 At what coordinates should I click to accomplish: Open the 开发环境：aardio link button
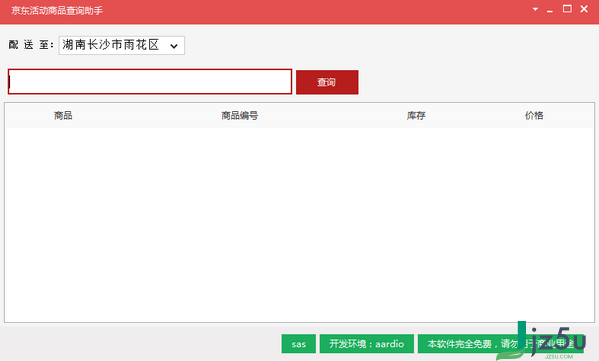tap(367, 344)
